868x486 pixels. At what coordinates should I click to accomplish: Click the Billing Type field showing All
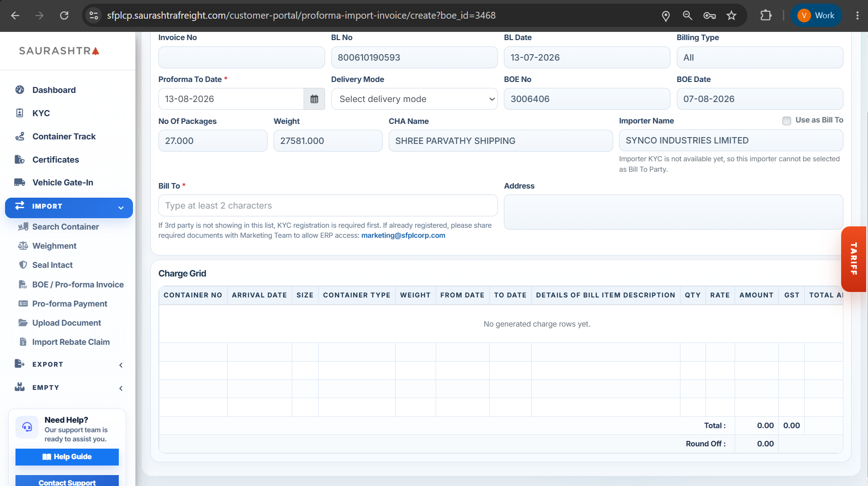760,57
